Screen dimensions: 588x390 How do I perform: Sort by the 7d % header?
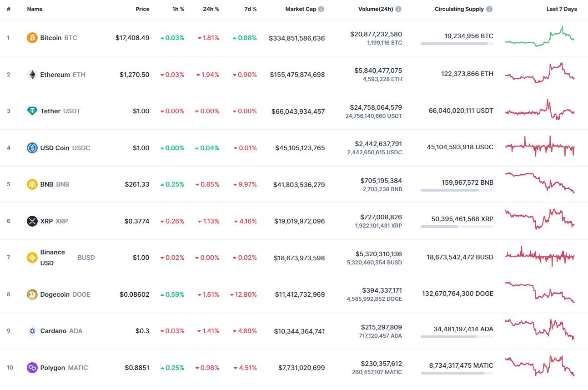tap(251, 9)
